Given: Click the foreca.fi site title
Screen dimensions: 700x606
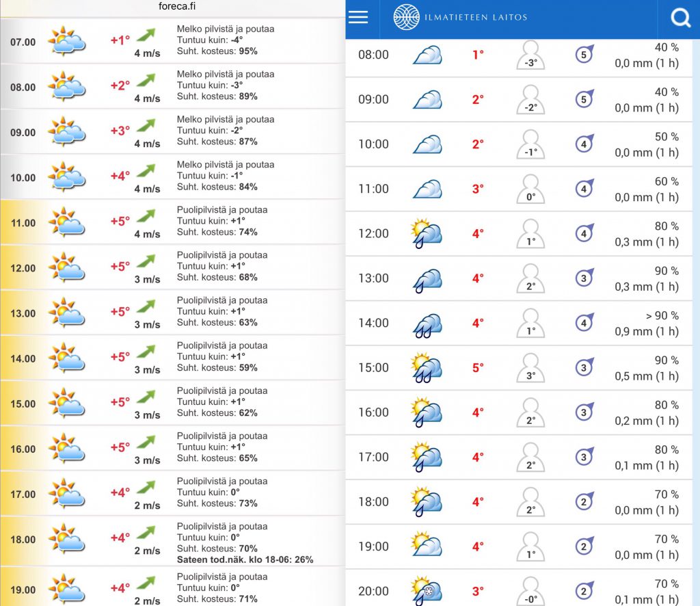Looking at the screenshot, I should 177,6.
